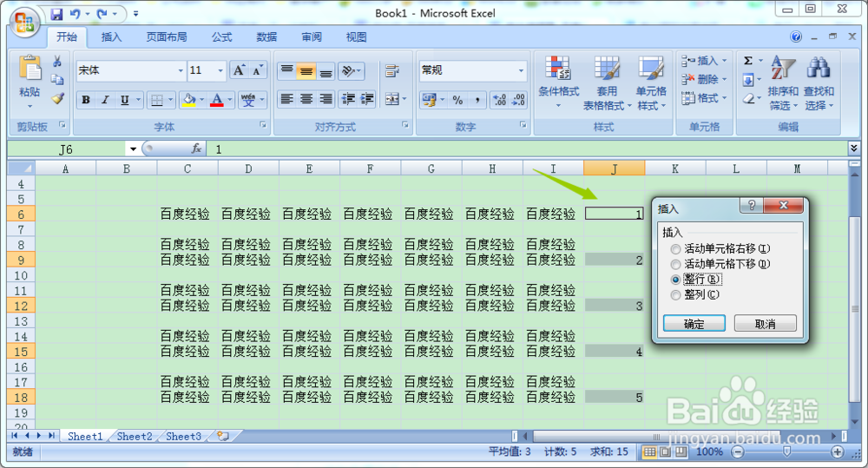Align text to the right

326,99
